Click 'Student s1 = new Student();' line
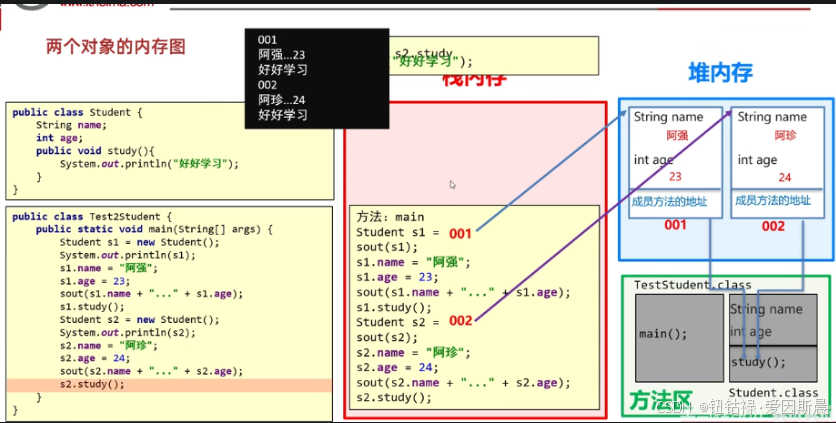Screen dimensions: 836x423 139,242
